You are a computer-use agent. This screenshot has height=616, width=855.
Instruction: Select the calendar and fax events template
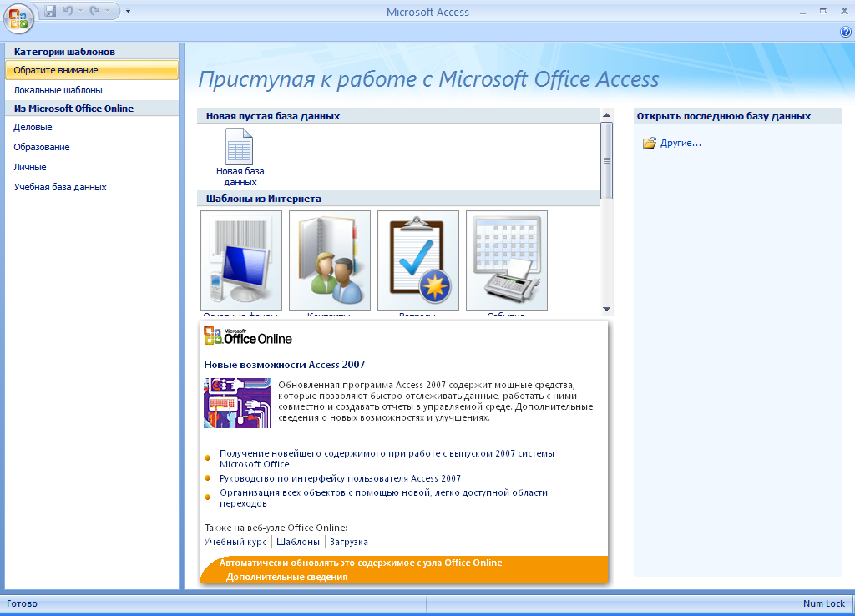pos(507,260)
